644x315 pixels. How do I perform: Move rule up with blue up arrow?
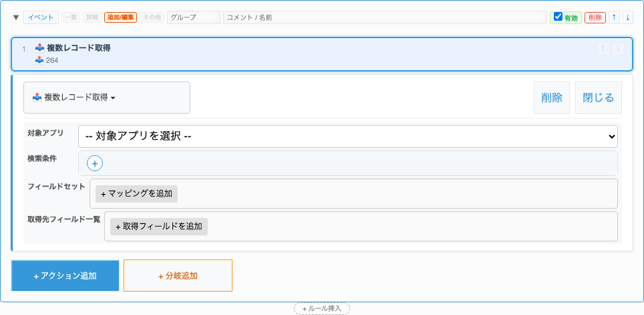[x=614, y=17]
